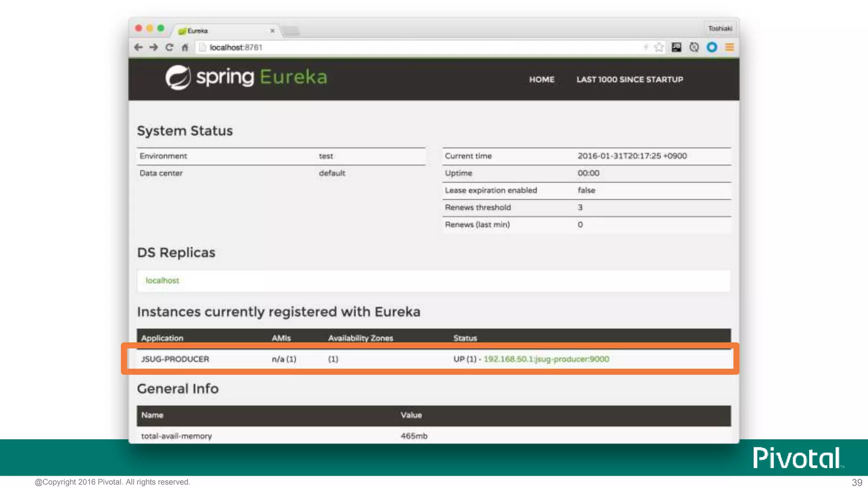
Task: Click the Spring Eureka logo
Action: [x=246, y=78]
